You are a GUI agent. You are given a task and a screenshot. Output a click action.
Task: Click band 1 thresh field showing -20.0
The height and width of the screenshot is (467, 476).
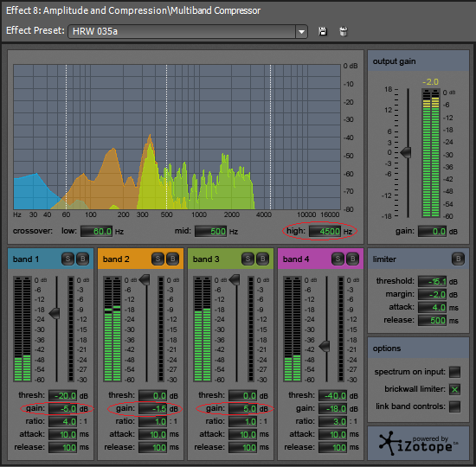[x=63, y=396]
